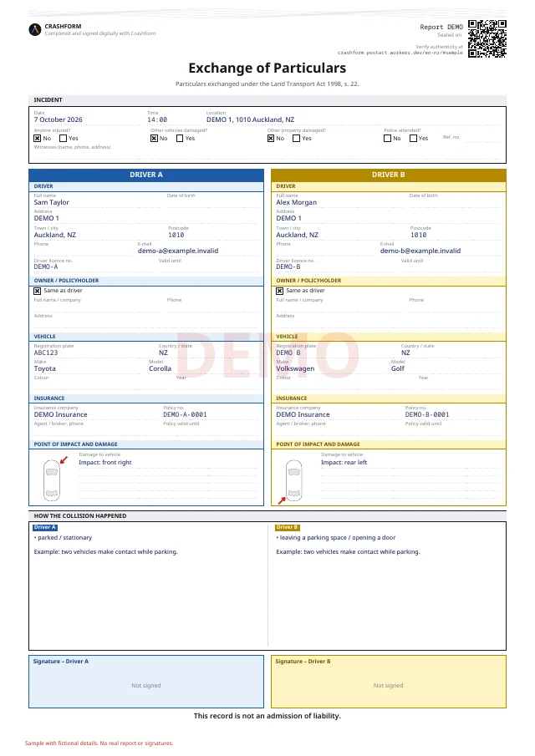Click vehicle make 'Volkswagen'

(295, 368)
